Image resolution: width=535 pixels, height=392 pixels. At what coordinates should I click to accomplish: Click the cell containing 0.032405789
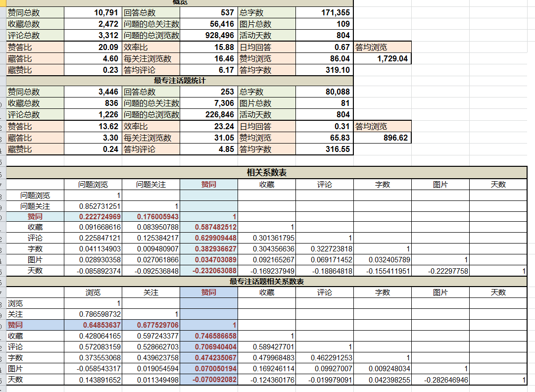[x=382, y=260]
